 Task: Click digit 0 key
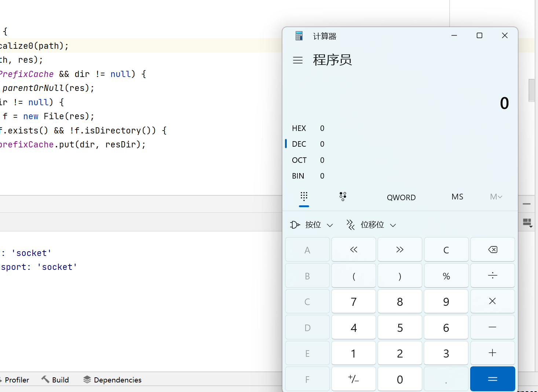[x=400, y=379]
